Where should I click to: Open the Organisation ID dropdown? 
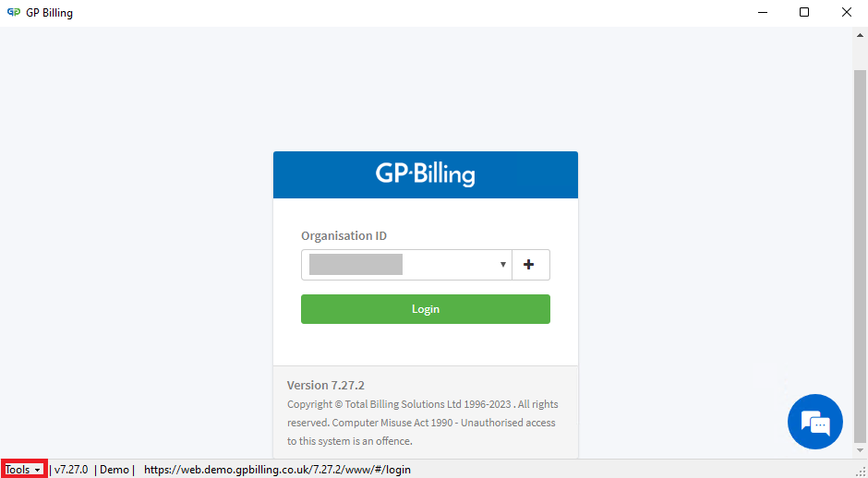[406, 265]
